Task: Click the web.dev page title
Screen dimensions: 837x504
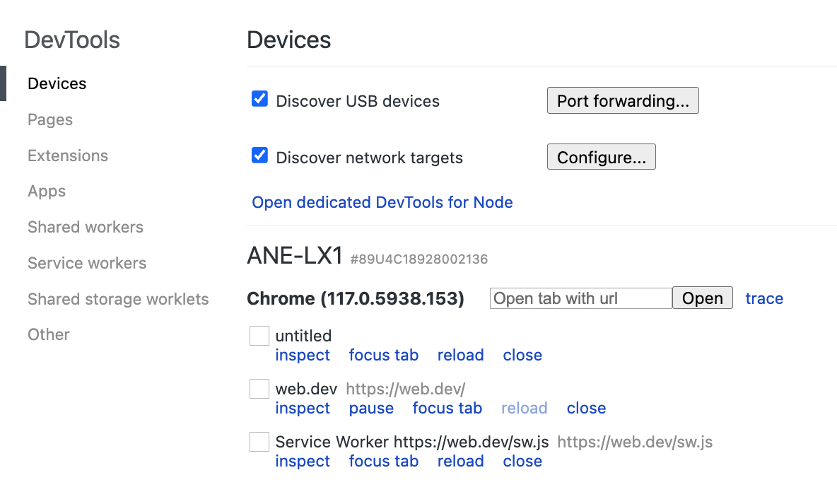Action: [x=306, y=389]
